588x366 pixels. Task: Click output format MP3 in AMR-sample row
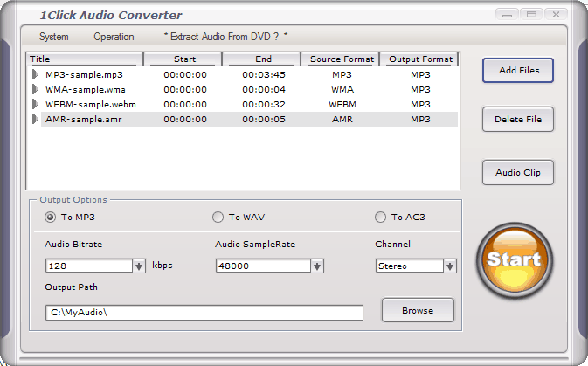pos(420,120)
